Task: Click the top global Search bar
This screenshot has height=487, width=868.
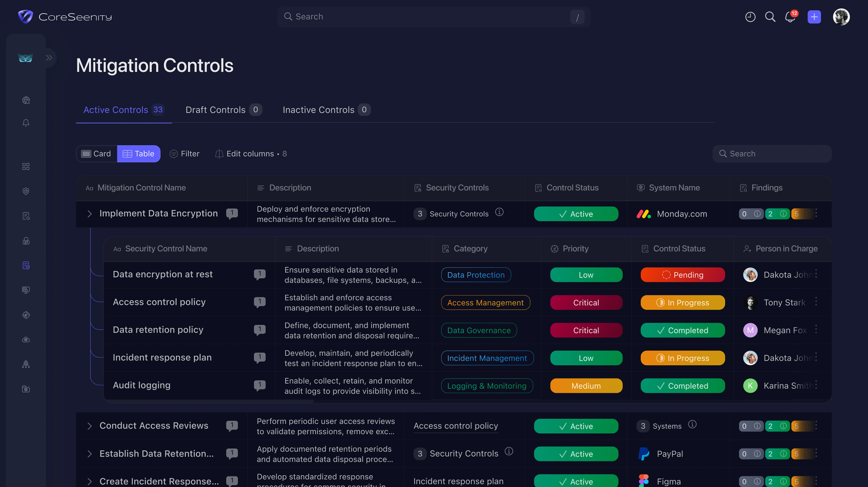Action: pyautogui.click(x=434, y=17)
